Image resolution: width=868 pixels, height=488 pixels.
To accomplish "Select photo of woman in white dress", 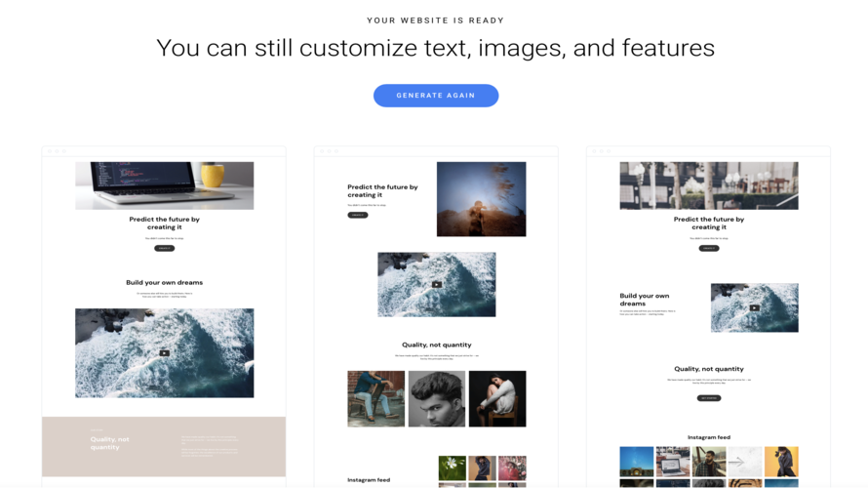I will click(497, 398).
